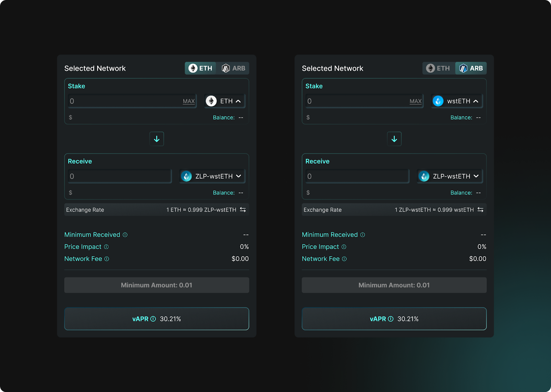This screenshot has height=392, width=551.
Task: Click Minimum Amount: 0.01 button in right panel
Action: coord(394,285)
